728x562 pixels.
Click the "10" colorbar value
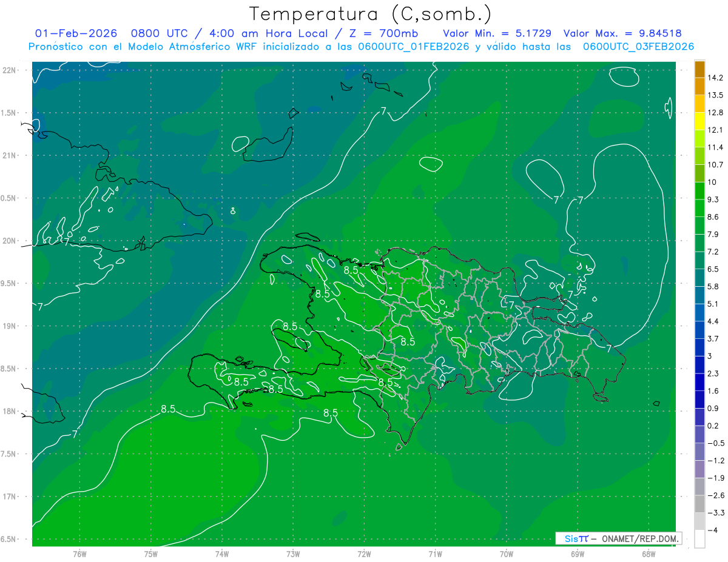pos(712,182)
